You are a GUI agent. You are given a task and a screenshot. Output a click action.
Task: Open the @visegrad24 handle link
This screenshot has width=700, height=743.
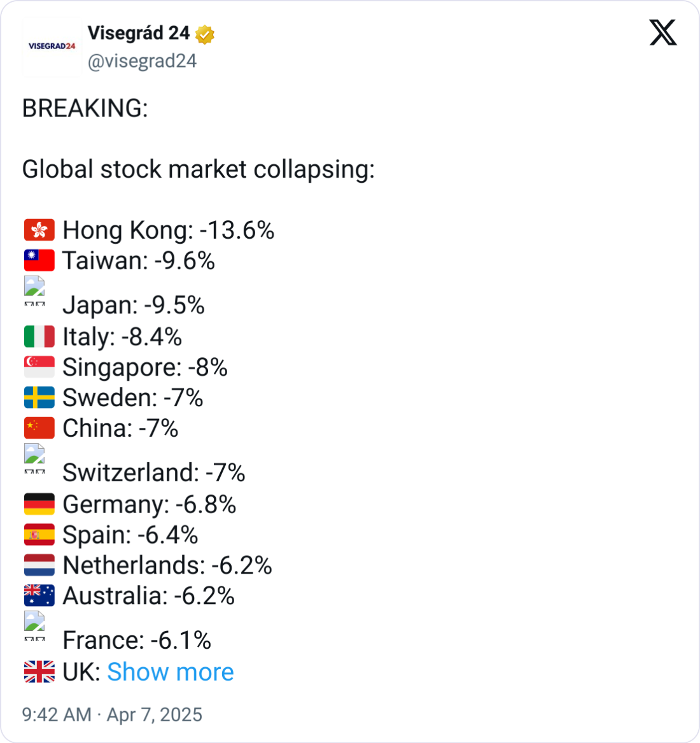[142, 61]
